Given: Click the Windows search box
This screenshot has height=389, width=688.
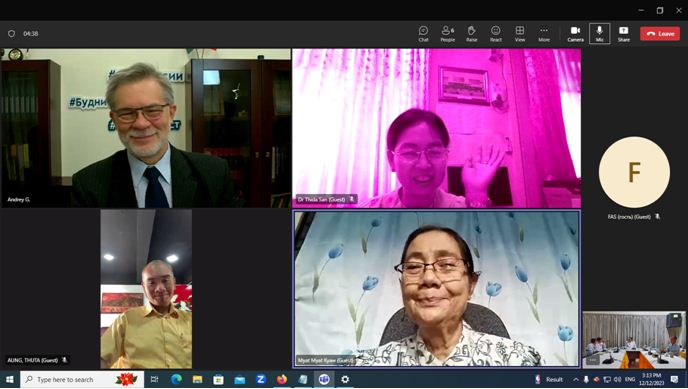Looking at the screenshot, I should 82,379.
